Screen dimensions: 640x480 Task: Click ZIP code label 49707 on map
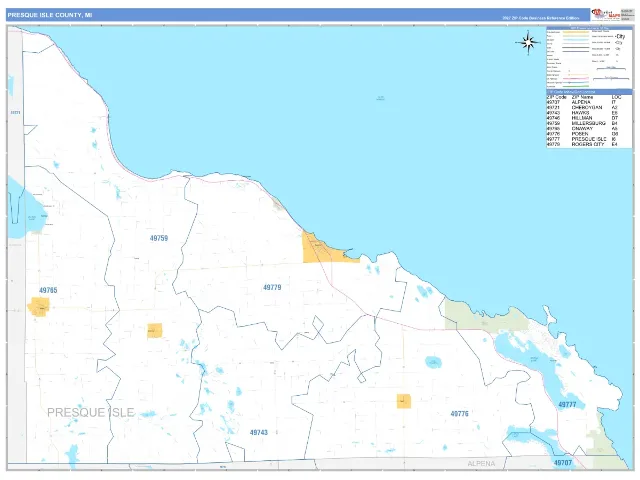(x=563, y=463)
